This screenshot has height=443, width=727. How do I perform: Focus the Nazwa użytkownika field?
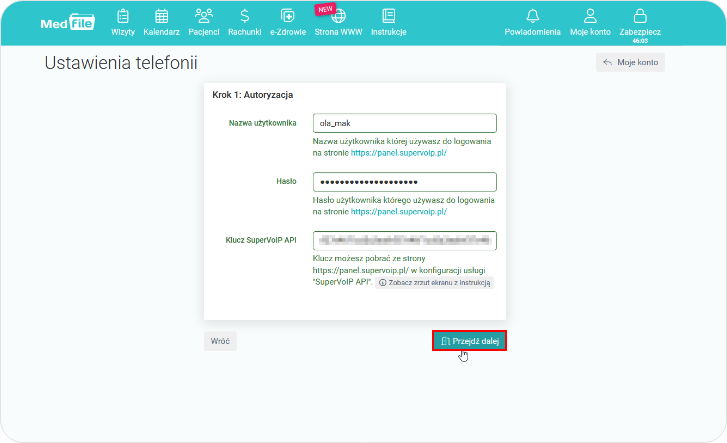[x=404, y=123]
